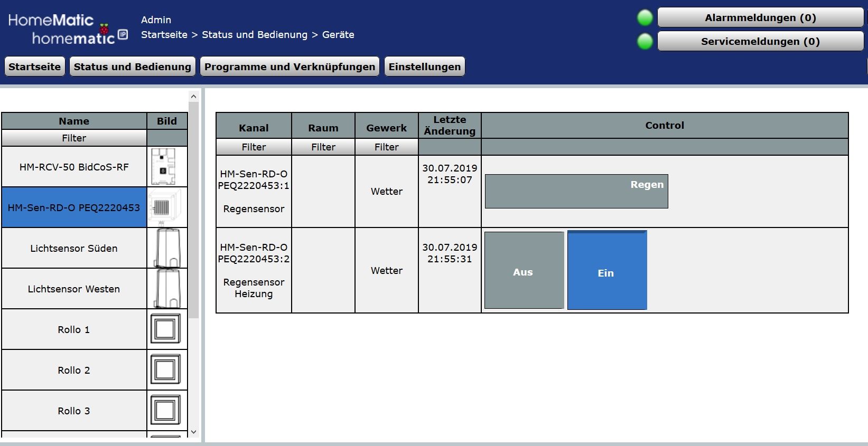Click the Rollo 1 device image
This screenshot has height=446, width=868.
[167, 329]
